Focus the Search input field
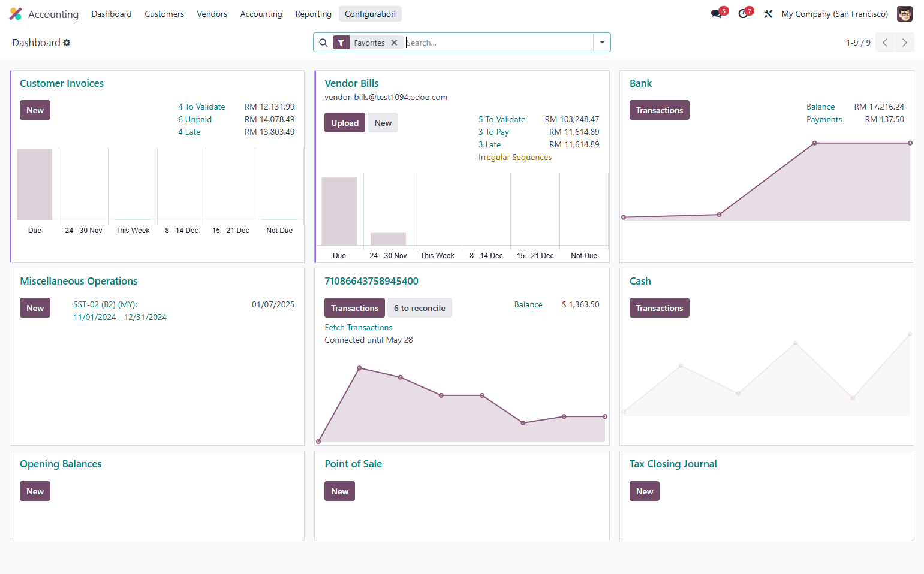 499,43
